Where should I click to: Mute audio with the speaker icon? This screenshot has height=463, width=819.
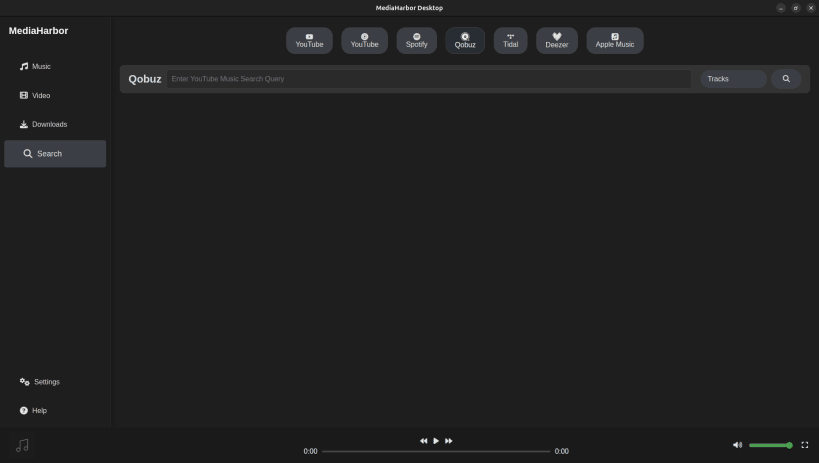click(x=738, y=445)
